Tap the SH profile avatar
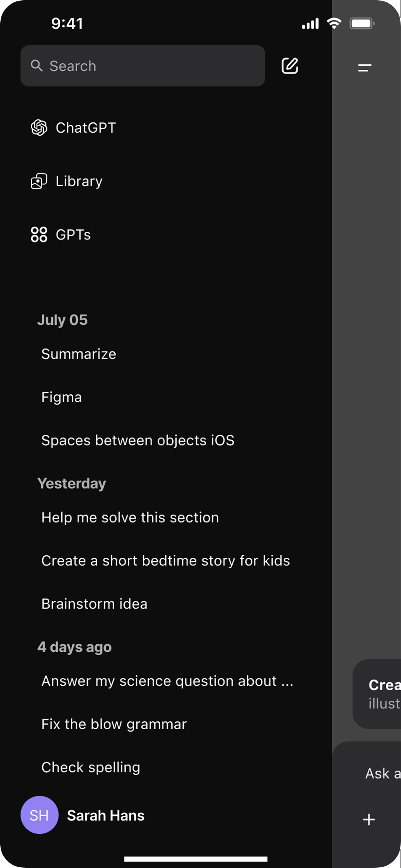This screenshot has height=868, width=401. [x=39, y=815]
